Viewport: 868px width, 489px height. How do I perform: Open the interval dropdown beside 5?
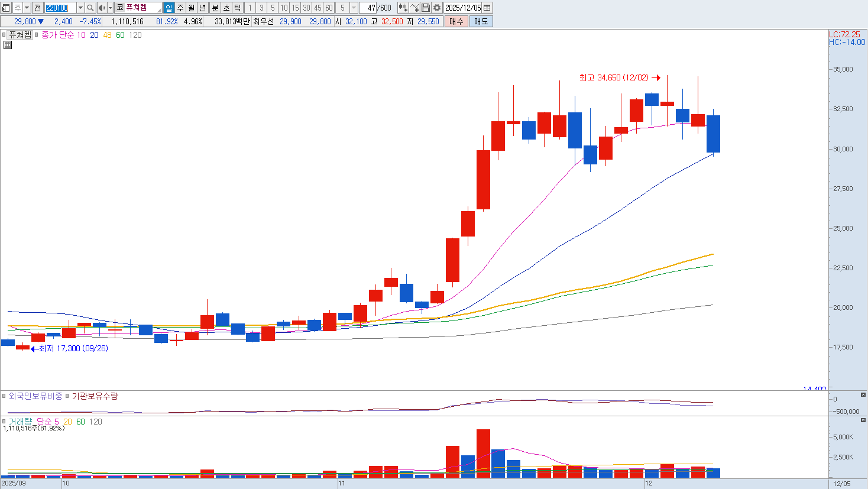pos(354,8)
